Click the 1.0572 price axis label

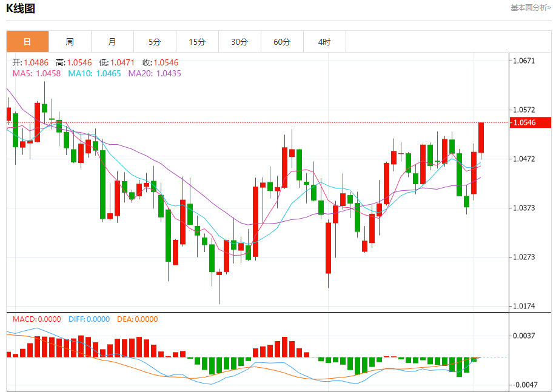click(x=524, y=110)
